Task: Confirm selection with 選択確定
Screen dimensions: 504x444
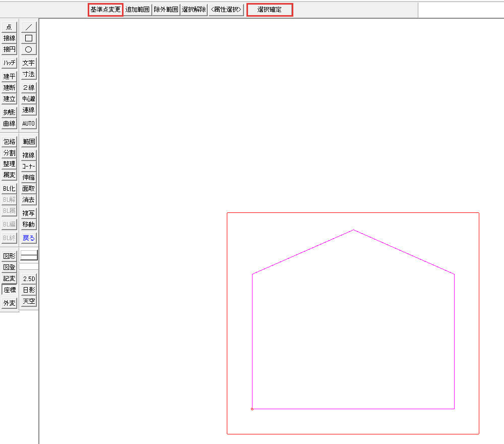Action: [x=270, y=10]
